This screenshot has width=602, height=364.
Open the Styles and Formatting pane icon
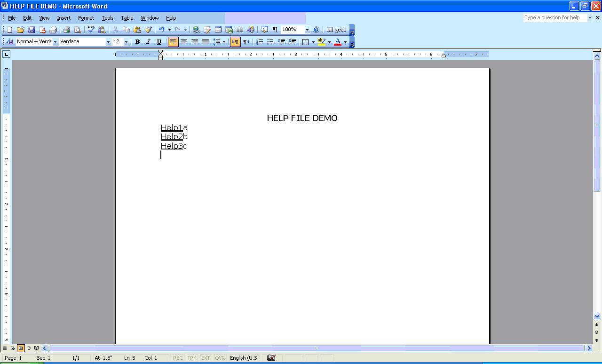coord(9,42)
